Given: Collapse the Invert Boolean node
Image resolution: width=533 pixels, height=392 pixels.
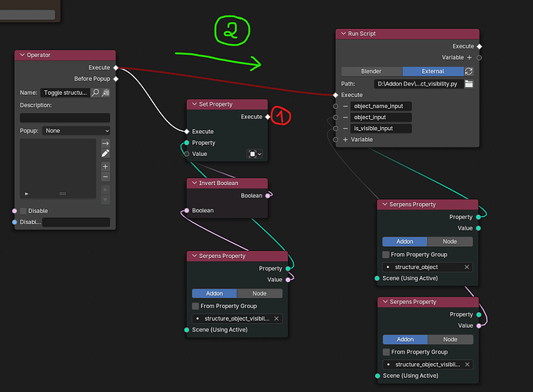Looking at the screenshot, I should (194, 183).
